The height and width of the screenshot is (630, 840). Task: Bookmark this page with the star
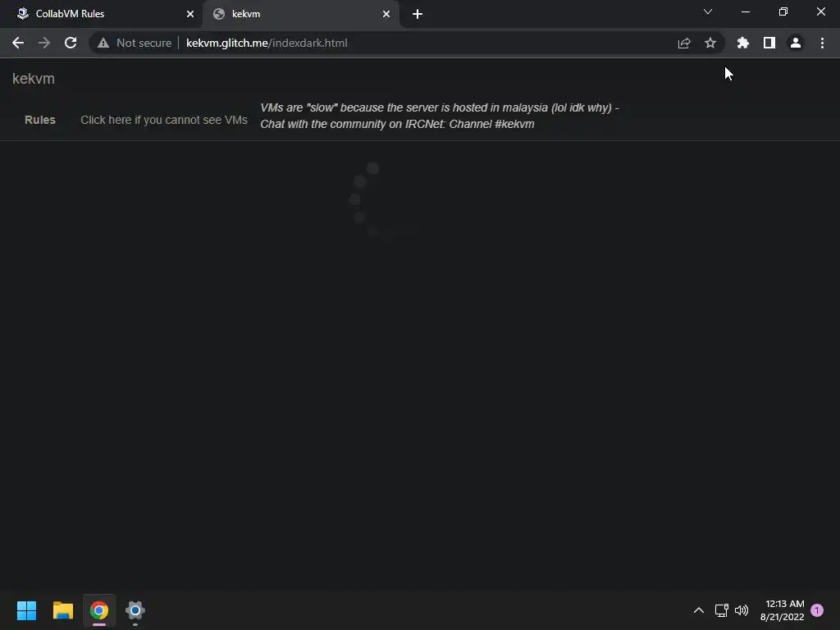pyautogui.click(x=710, y=43)
